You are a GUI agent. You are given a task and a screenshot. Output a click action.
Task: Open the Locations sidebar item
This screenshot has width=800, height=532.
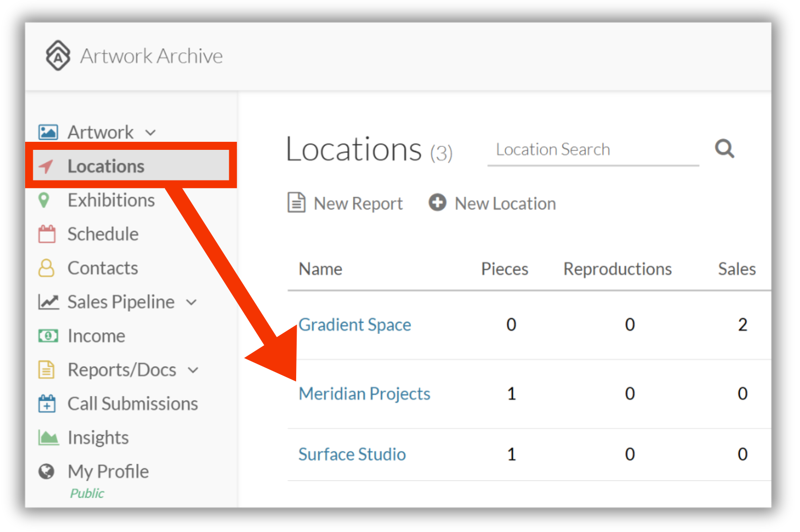click(x=131, y=166)
